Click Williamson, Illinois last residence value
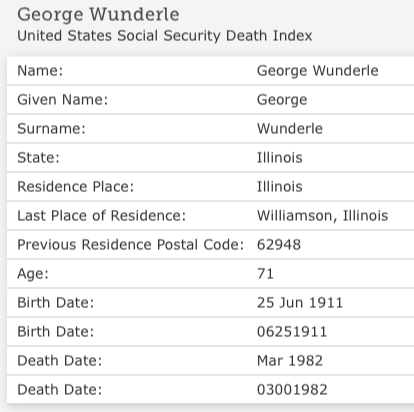Image resolution: width=414 pixels, height=412 pixels. point(322,216)
